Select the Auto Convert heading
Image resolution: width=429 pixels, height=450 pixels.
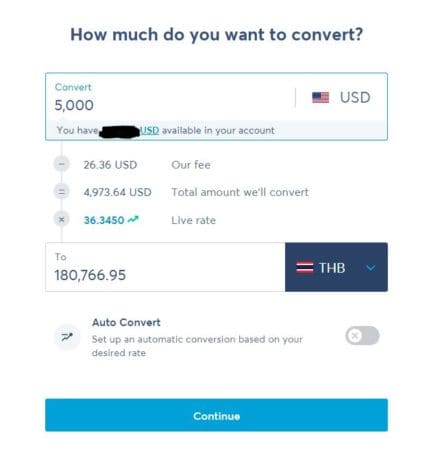(x=126, y=322)
